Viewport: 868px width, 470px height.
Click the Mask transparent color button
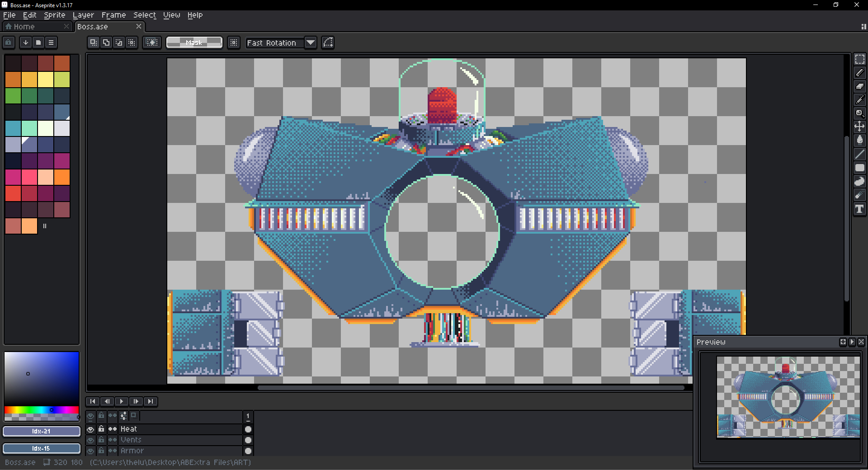coord(194,42)
